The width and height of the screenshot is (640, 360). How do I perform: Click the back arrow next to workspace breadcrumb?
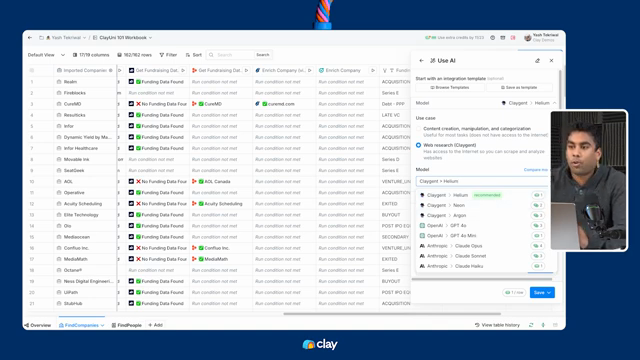click(30, 38)
